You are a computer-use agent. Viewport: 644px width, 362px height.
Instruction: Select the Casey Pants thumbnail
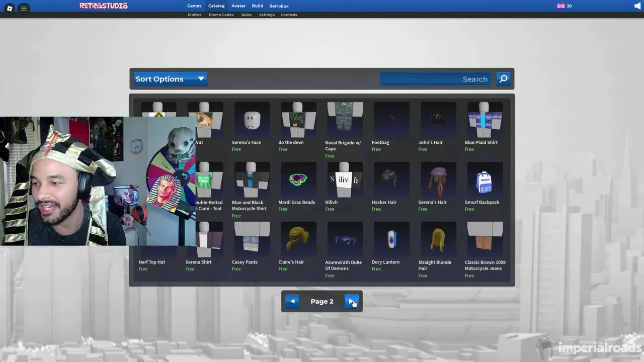pyautogui.click(x=252, y=239)
